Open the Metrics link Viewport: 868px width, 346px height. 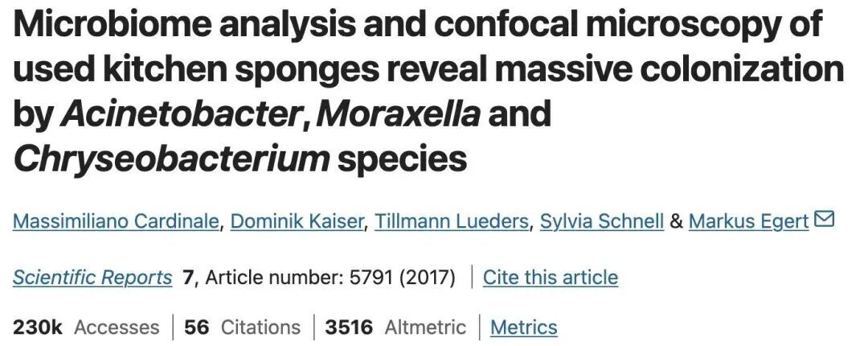tap(523, 327)
